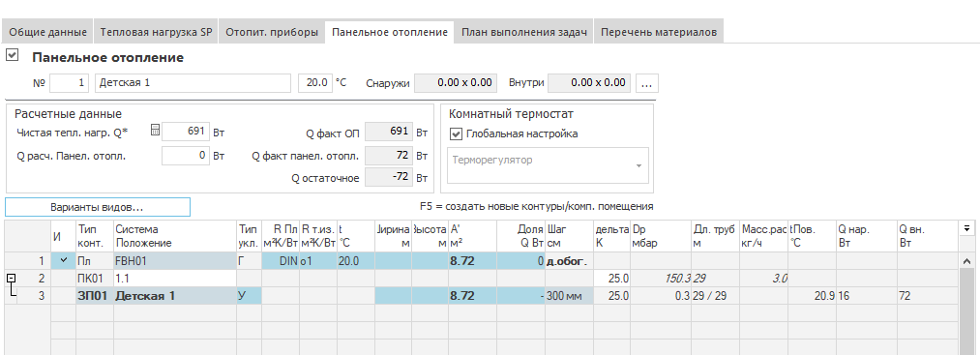Edit the Чистая тепл. нагр. Q* value 691

point(186,133)
